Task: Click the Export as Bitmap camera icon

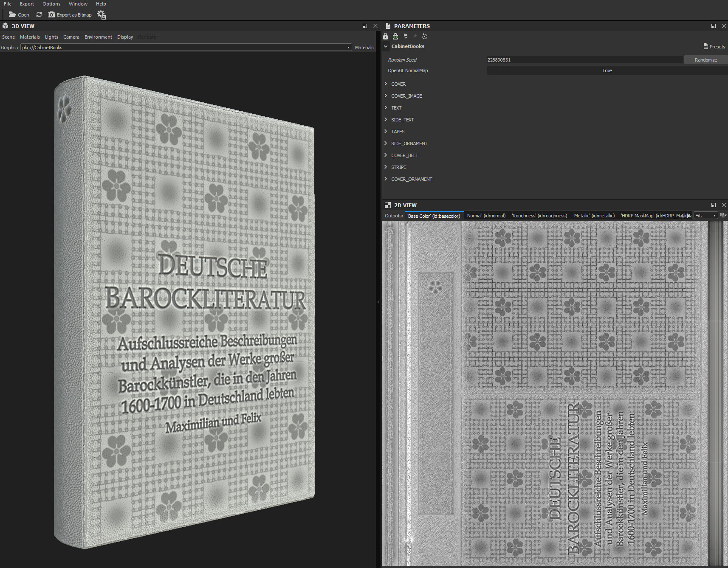Action: (51, 14)
